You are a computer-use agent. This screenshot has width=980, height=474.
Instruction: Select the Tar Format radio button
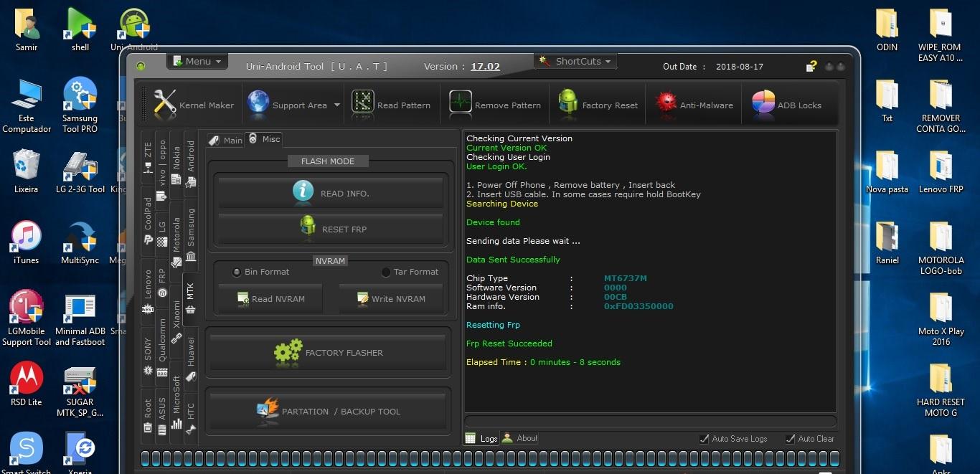(386, 272)
